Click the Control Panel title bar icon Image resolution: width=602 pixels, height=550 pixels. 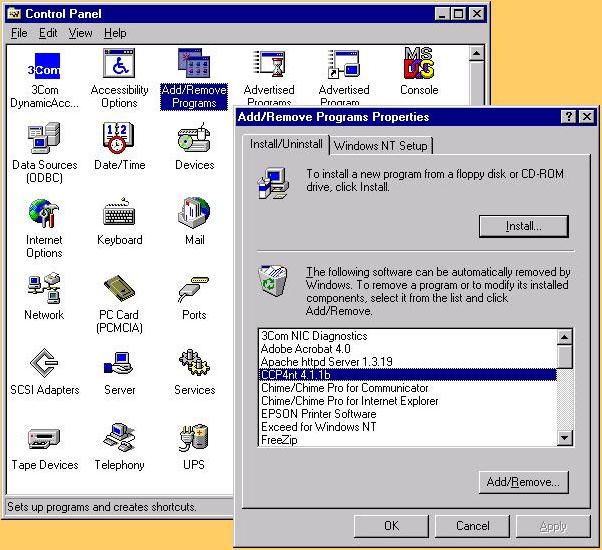pyautogui.click(x=15, y=14)
